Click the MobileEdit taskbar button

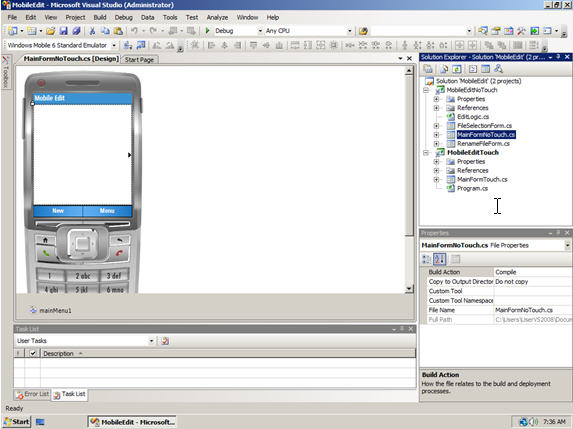tap(132, 422)
